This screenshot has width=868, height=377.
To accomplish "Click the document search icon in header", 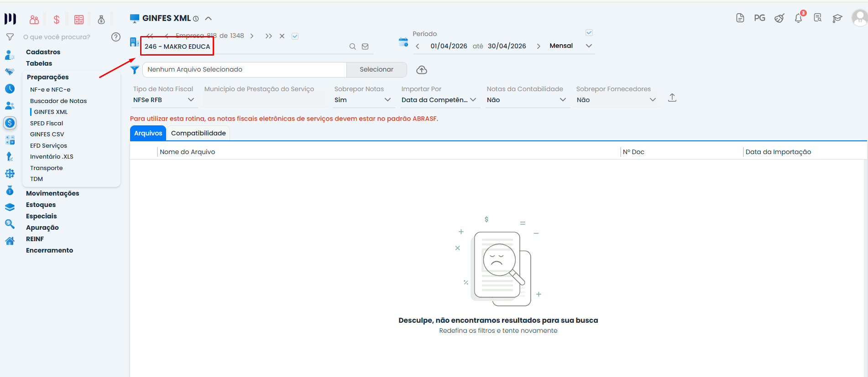I will [x=818, y=18].
